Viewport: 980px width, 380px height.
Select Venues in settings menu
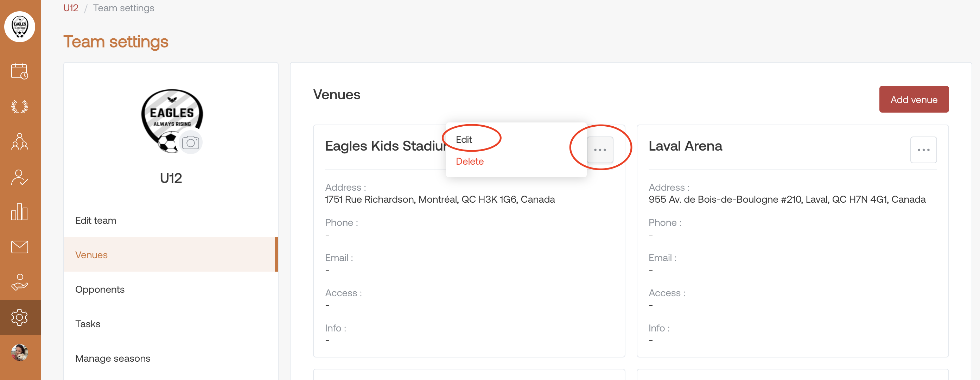[171, 254]
